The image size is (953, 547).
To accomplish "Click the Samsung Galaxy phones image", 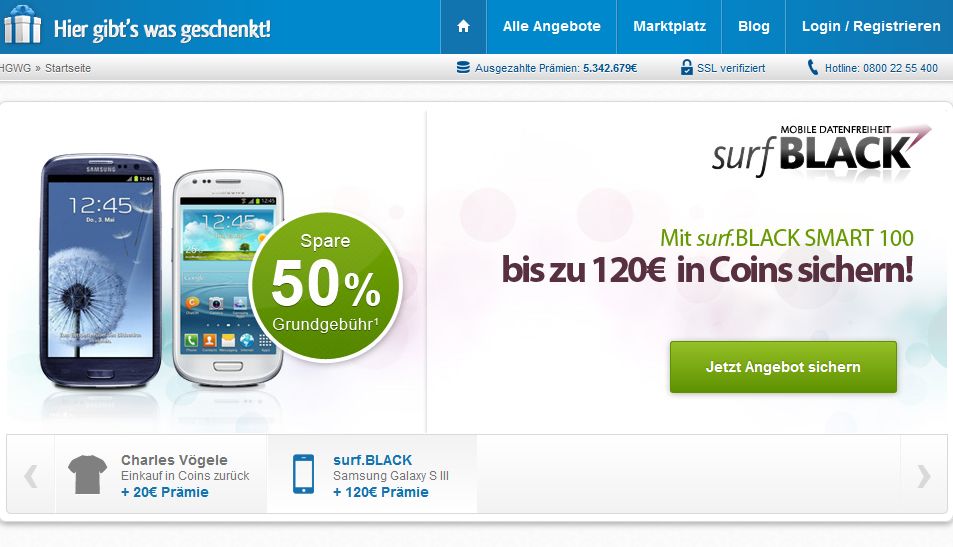I will (162, 271).
